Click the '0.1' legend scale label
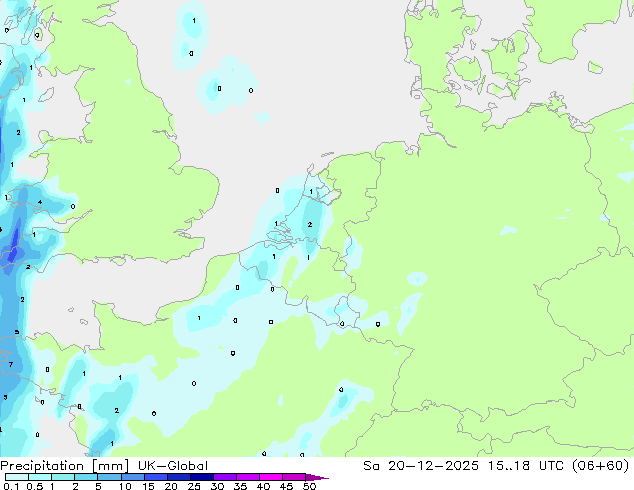The image size is (634, 490). coord(11,486)
